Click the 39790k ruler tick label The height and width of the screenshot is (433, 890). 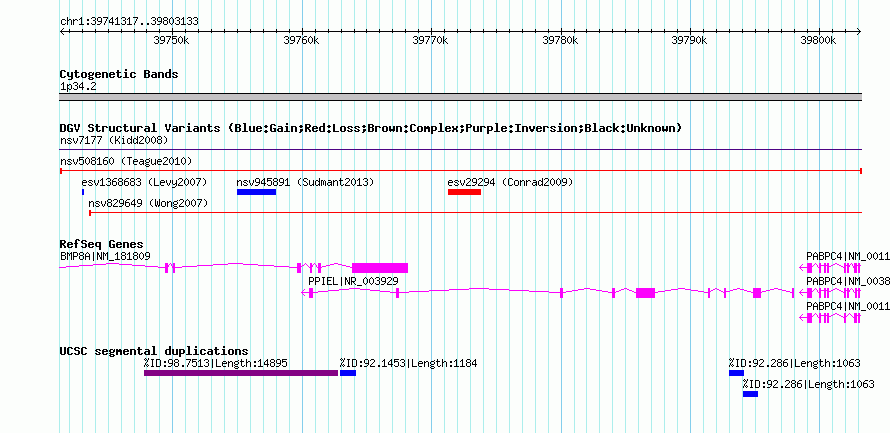click(x=689, y=40)
